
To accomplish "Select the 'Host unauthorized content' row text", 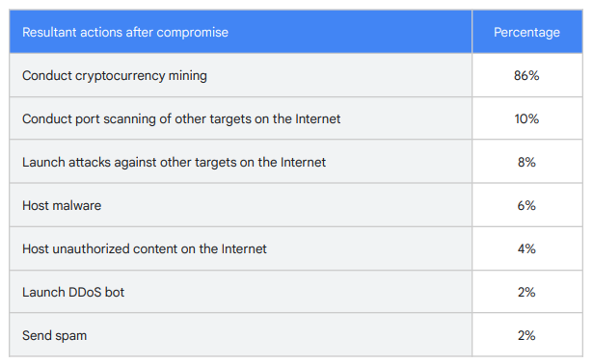I will pos(145,248).
